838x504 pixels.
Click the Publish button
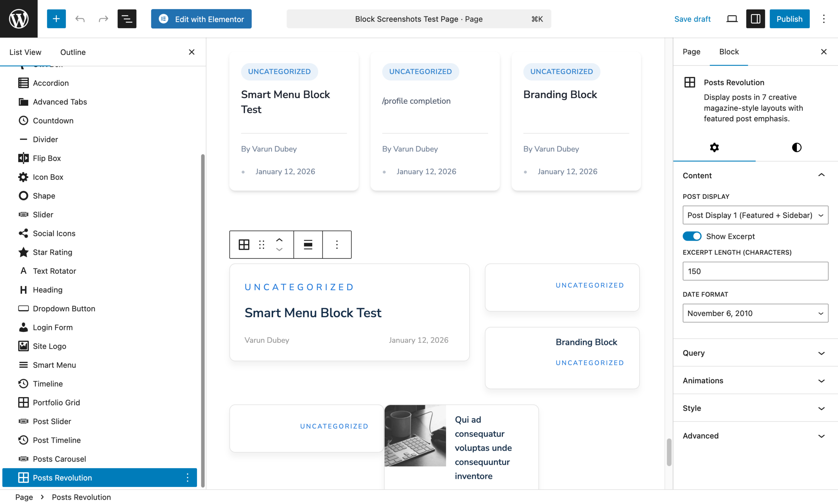tap(789, 19)
